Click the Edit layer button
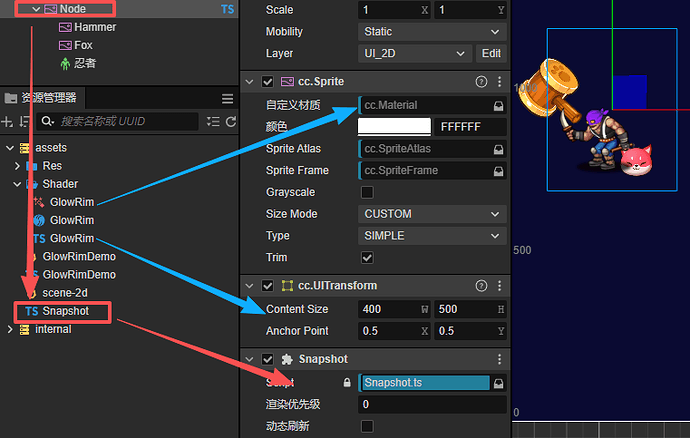690x438 pixels. 491,54
